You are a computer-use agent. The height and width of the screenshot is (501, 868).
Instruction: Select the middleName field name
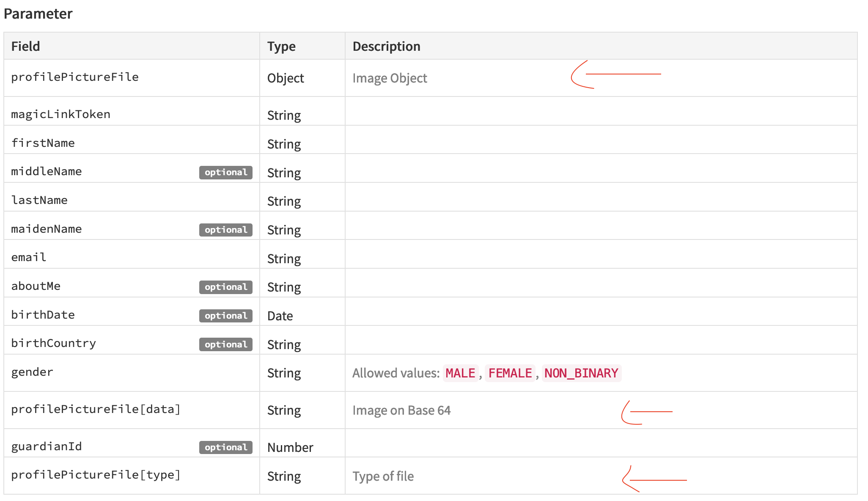46,171
